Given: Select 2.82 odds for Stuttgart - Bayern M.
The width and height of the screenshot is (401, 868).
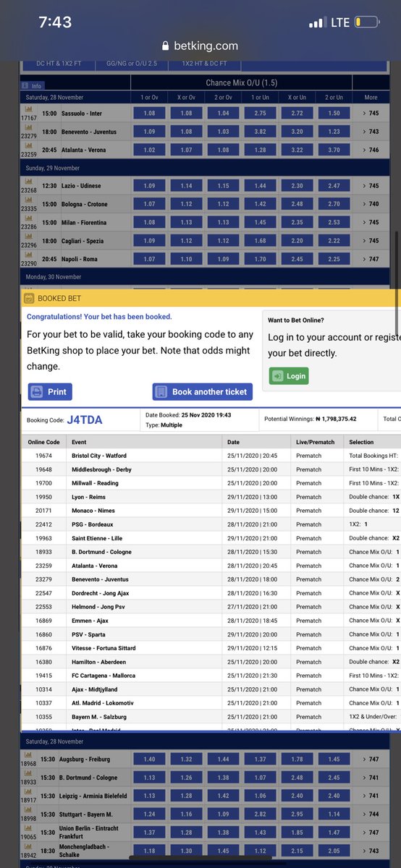Looking at the screenshot, I should pos(260,813).
